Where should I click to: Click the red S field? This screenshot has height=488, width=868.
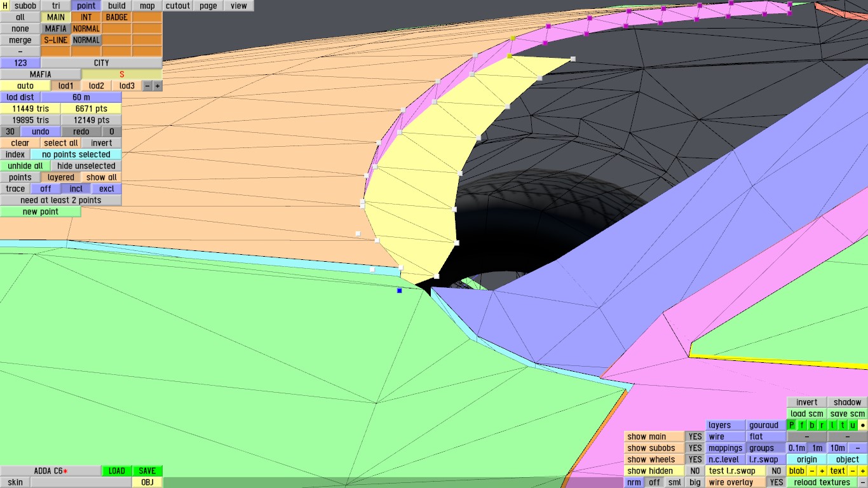pyautogui.click(x=122, y=74)
